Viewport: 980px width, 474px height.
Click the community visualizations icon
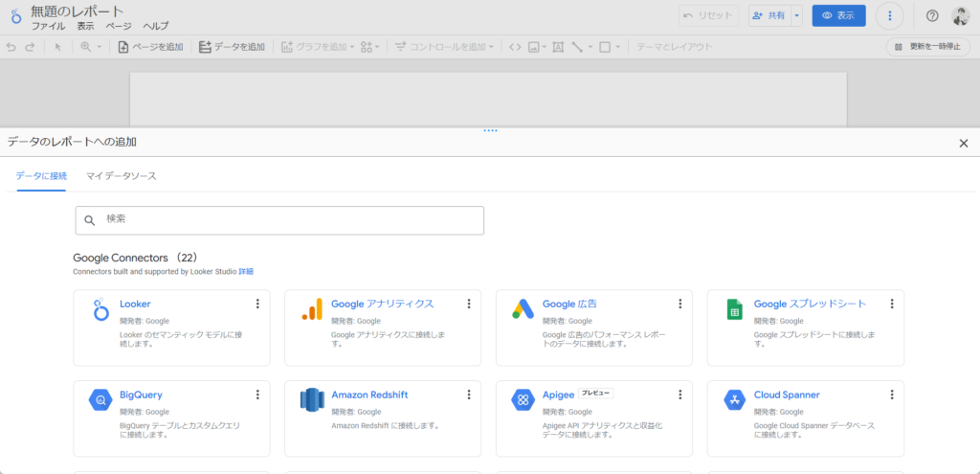[367, 47]
